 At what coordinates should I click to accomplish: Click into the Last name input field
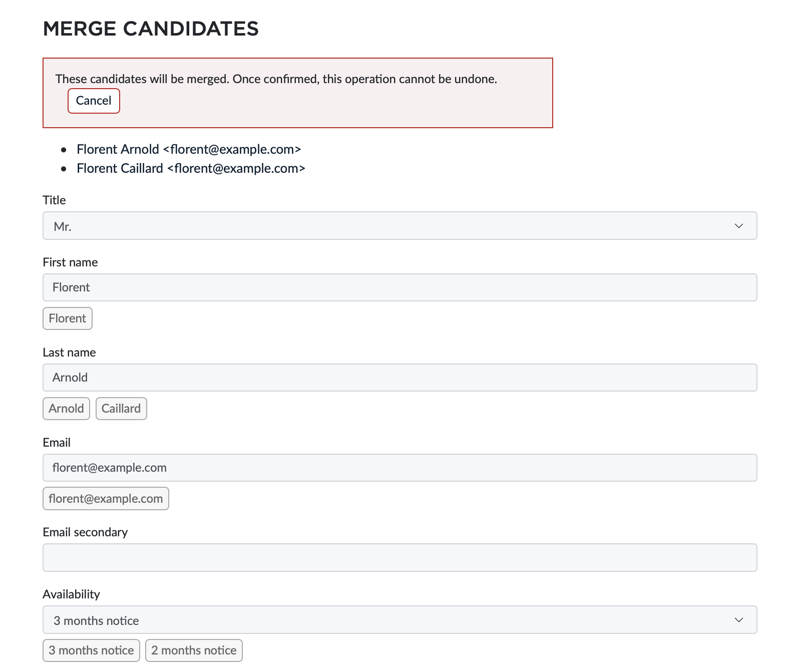click(400, 378)
